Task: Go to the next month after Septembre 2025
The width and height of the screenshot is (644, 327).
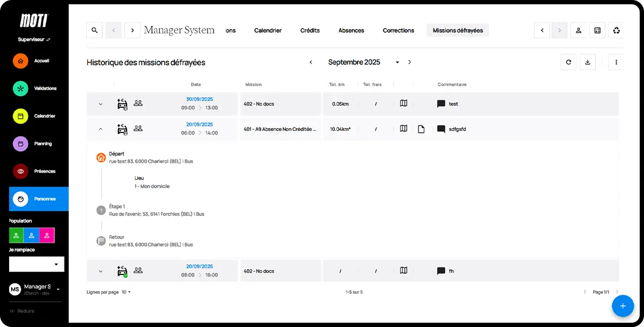Action: click(x=409, y=62)
